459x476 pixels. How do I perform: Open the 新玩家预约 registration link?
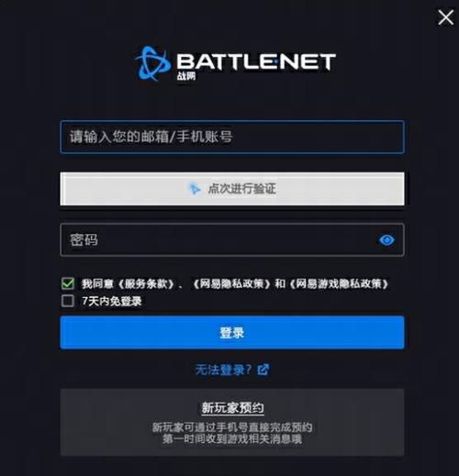point(232,408)
